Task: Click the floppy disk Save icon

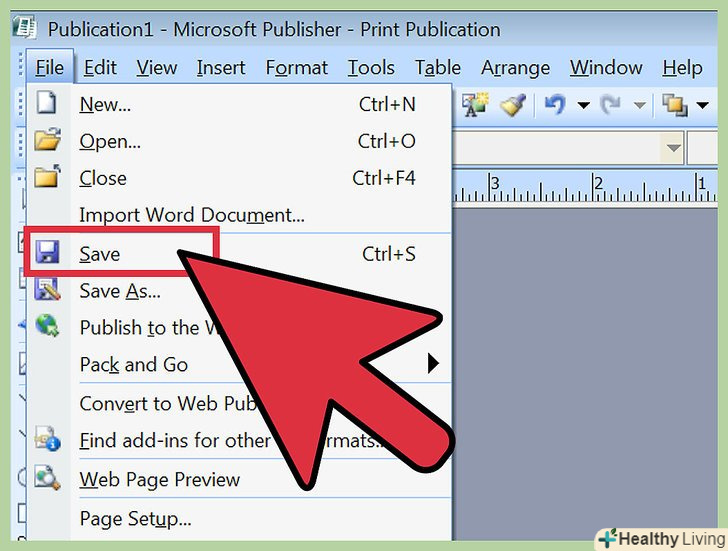Action: tap(47, 252)
